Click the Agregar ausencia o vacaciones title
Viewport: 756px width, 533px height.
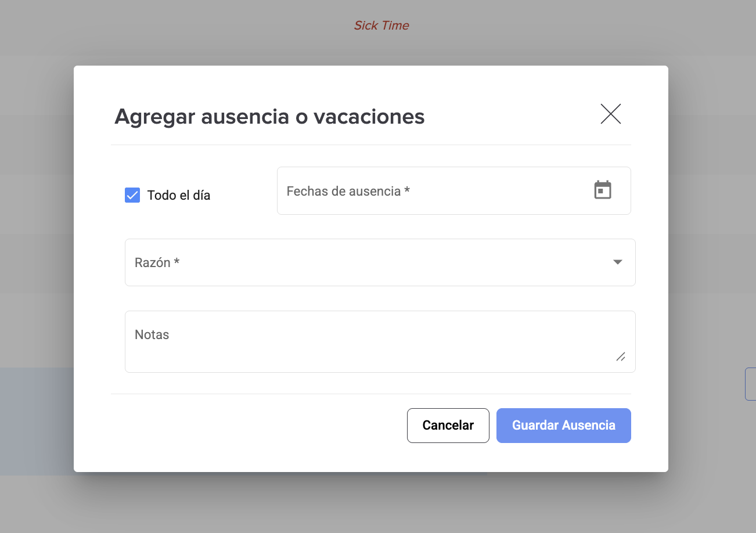coord(269,117)
